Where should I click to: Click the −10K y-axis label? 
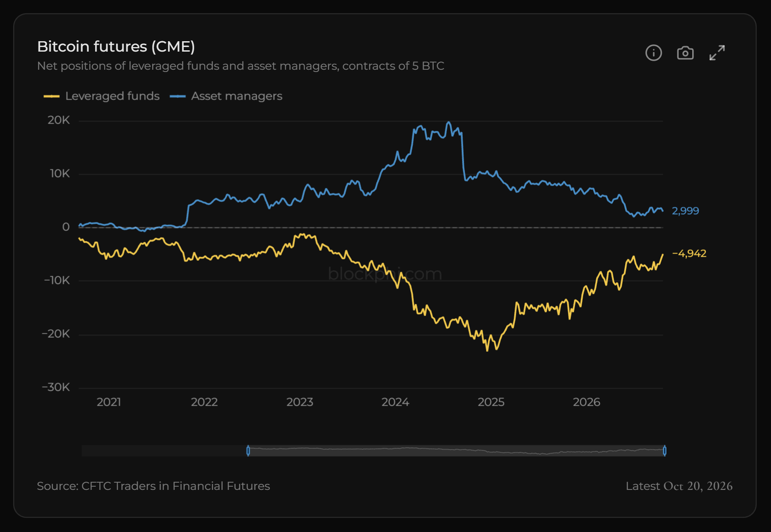click(x=57, y=281)
